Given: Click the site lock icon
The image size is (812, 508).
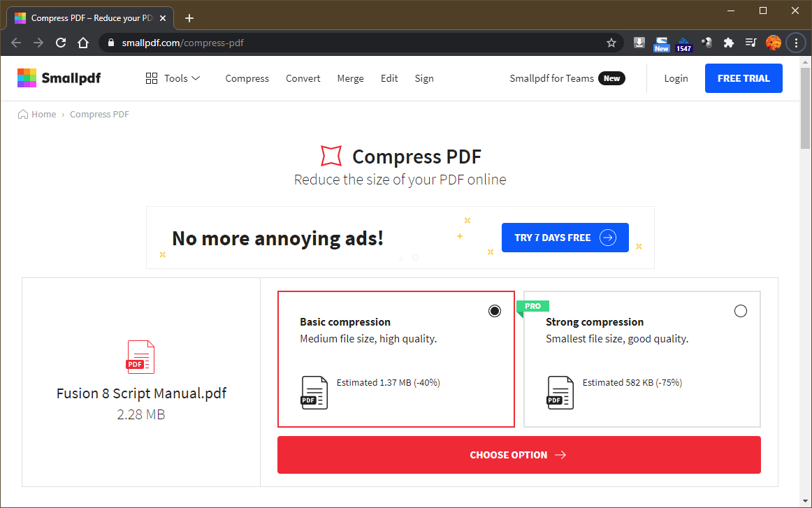Looking at the screenshot, I should pos(110,43).
